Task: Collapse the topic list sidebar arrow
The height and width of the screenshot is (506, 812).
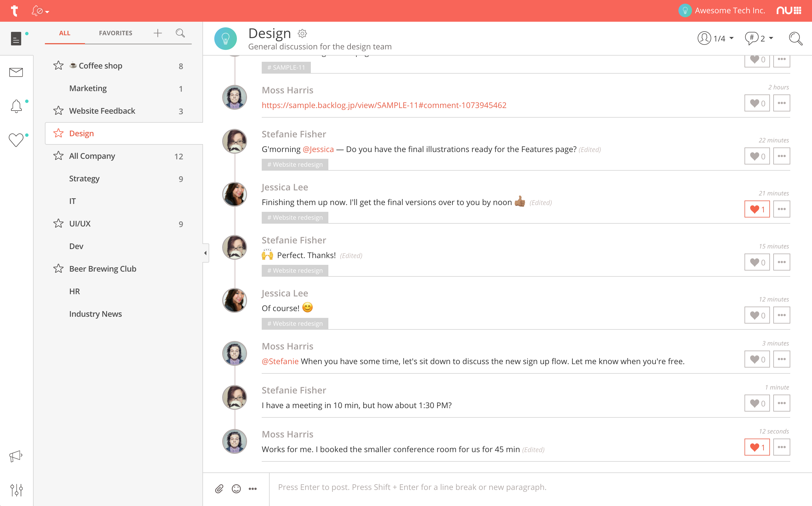Action: click(205, 253)
